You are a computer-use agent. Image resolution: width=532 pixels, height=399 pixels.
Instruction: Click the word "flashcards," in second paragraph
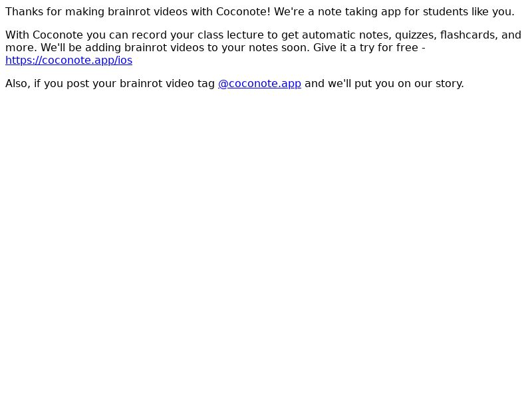[469, 35]
